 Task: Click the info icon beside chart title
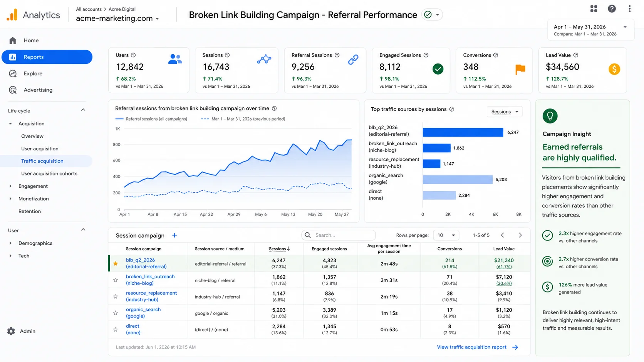pyautogui.click(x=274, y=108)
